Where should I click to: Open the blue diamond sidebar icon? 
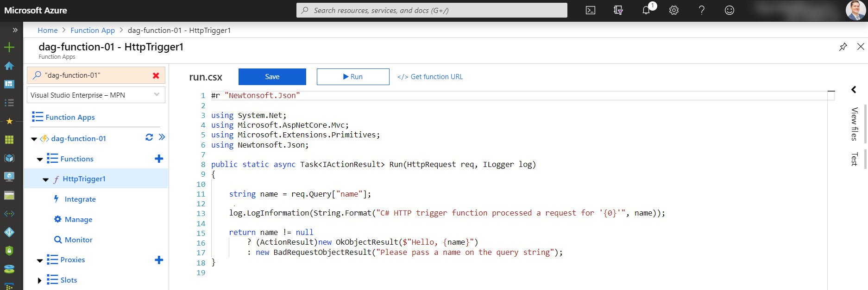coord(9,232)
